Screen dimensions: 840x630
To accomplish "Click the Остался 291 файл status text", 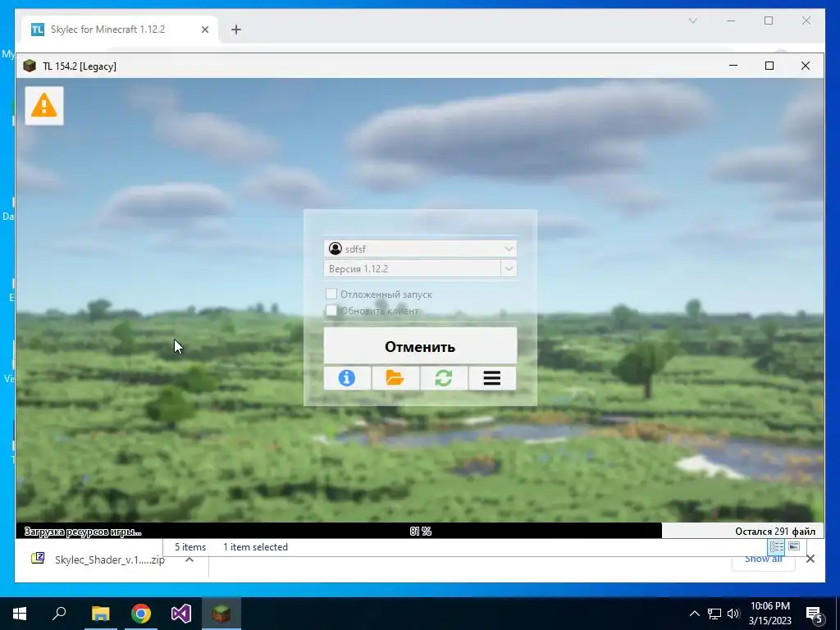I will tap(775, 532).
